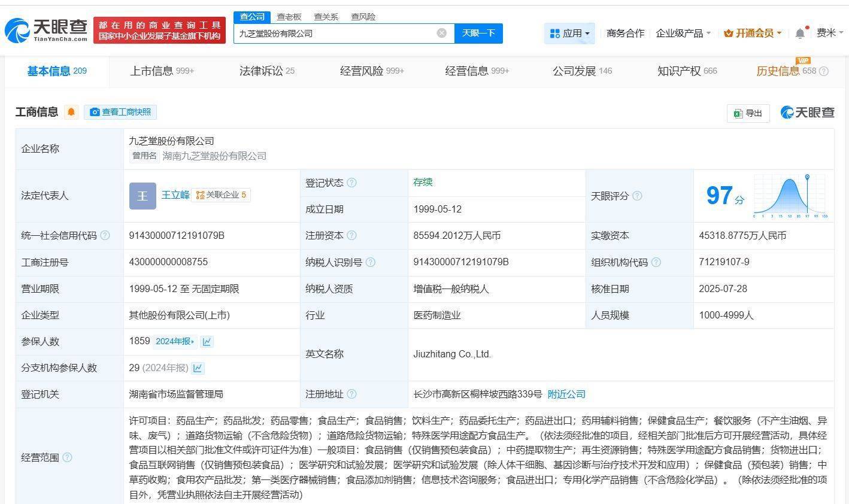This screenshot has width=849, height=504.
Task: Open the trend chart icon beside 参保人数 1859
Action: 207,341
